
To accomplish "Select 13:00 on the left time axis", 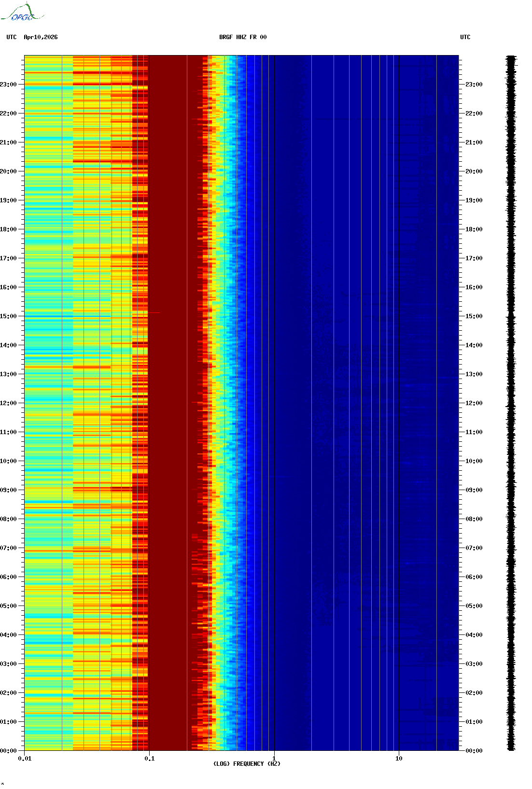I will (x=8, y=374).
